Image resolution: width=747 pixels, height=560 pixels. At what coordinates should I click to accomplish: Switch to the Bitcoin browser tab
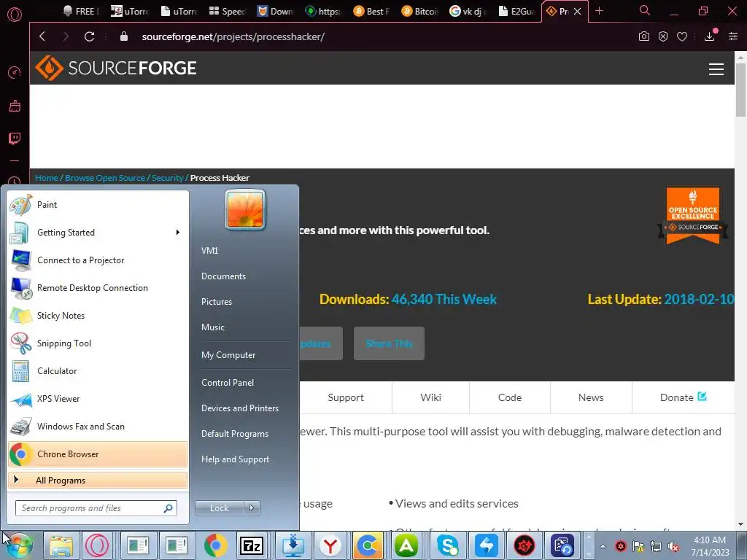coord(420,11)
